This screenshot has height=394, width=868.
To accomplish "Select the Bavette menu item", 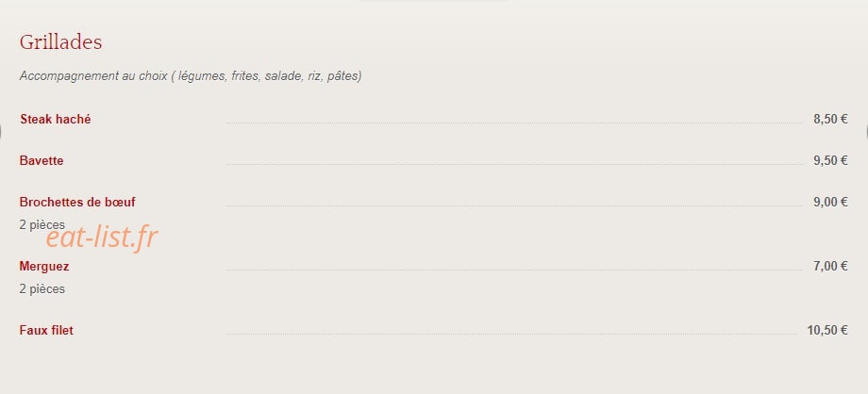I will [x=42, y=160].
